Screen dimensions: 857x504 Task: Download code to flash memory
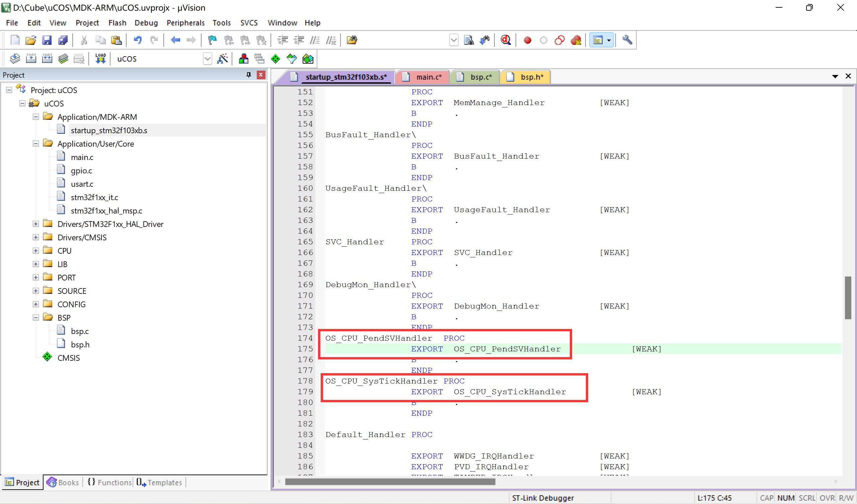pyautogui.click(x=100, y=59)
